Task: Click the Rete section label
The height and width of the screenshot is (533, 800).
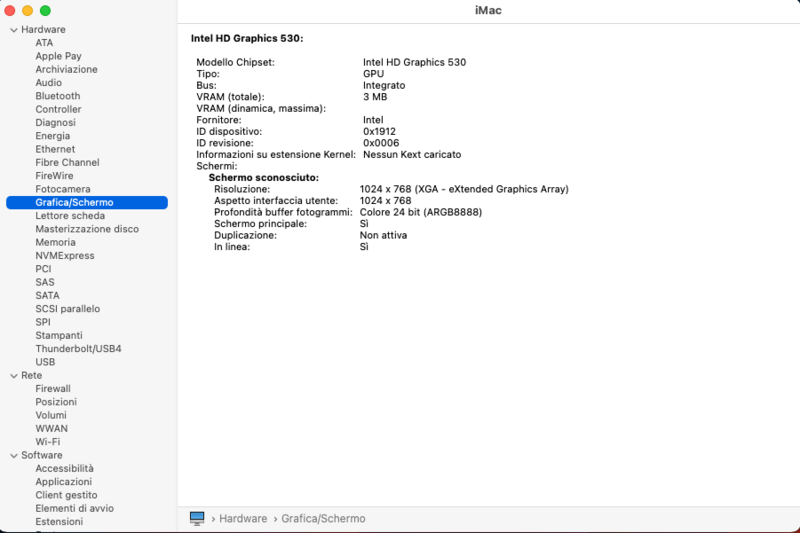Action: pyautogui.click(x=32, y=375)
